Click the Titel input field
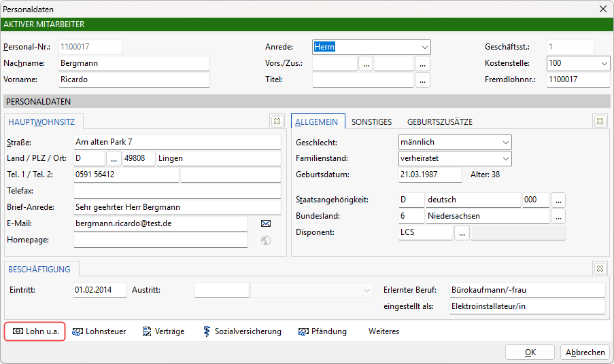The height and width of the screenshot is (364, 614). click(363, 79)
